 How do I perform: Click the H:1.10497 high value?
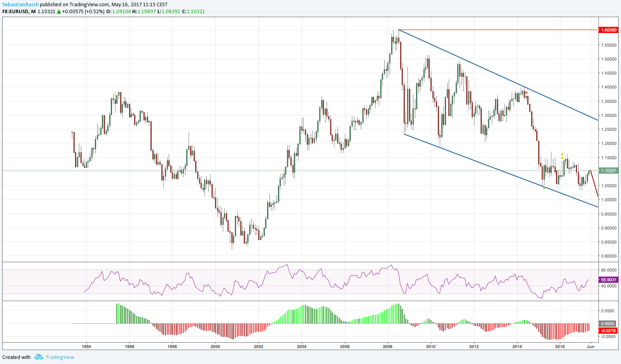(144, 11)
